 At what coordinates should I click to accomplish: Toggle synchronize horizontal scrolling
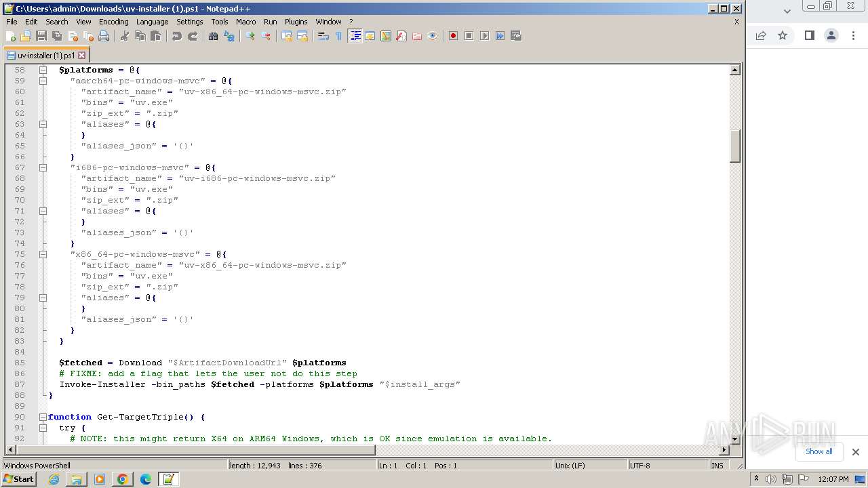click(302, 36)
